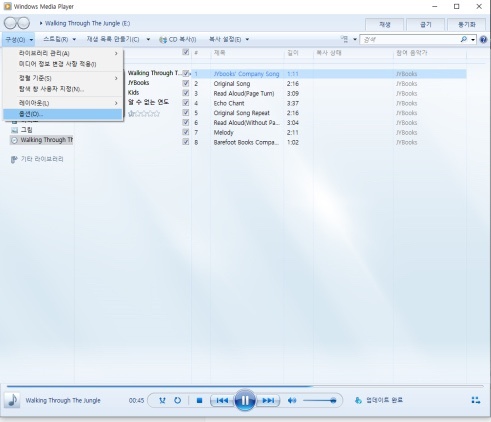491x422 pixels.
Task: Click the 3:37 track length
Action: click(293, 103)
